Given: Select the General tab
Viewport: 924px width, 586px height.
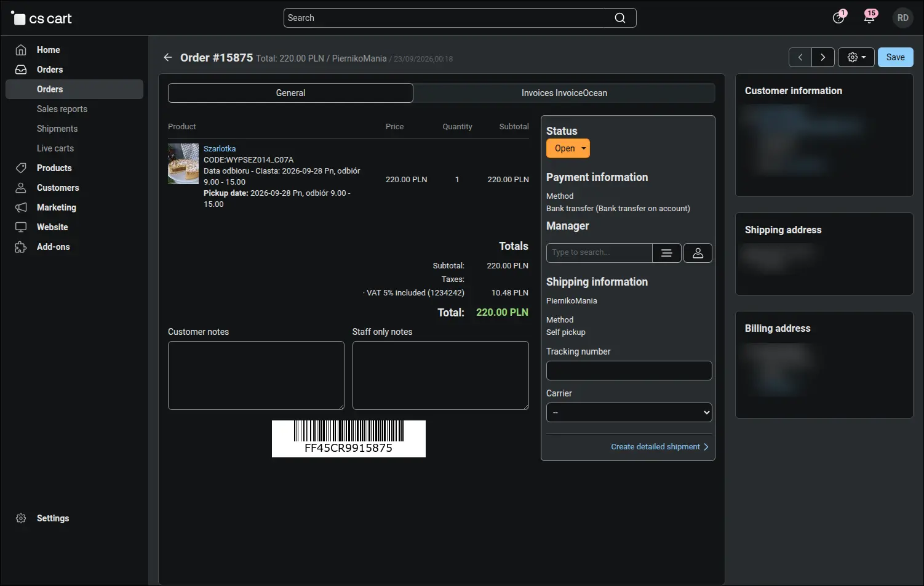Looking at the screenshot, I should (290, 93).
